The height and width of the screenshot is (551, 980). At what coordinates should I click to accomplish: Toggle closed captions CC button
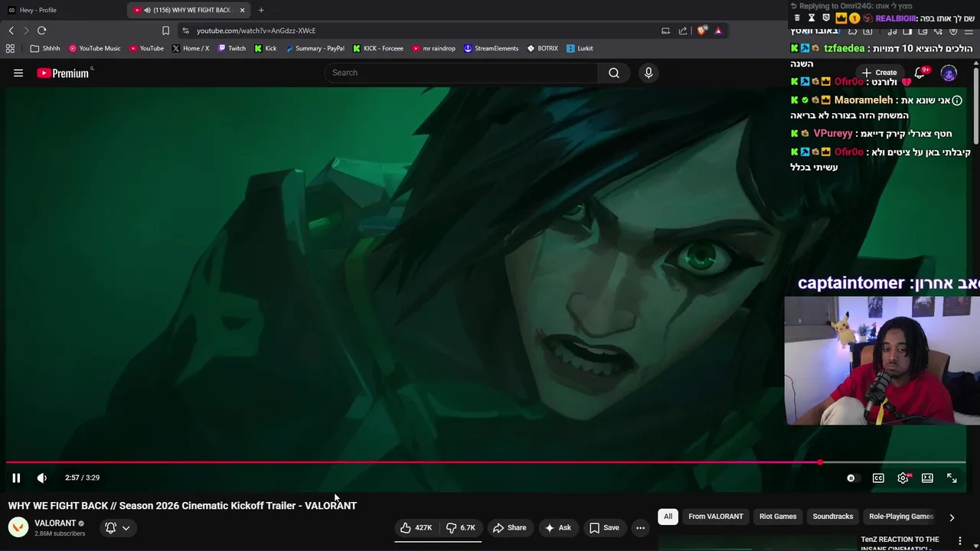point(878,478)
